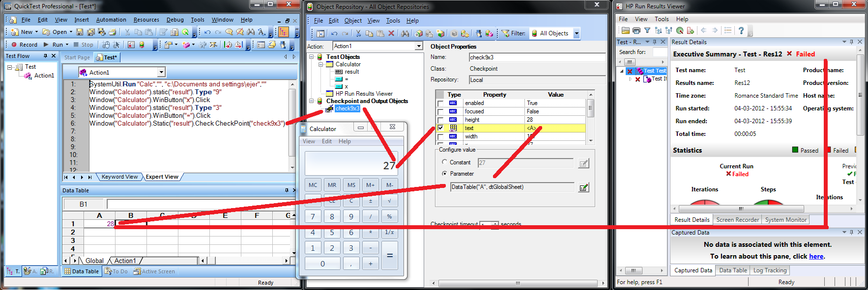This screenshot has height=290, width=868.
Task: Open the Action1 dropdown in Expert View editor
Action: 161,72
